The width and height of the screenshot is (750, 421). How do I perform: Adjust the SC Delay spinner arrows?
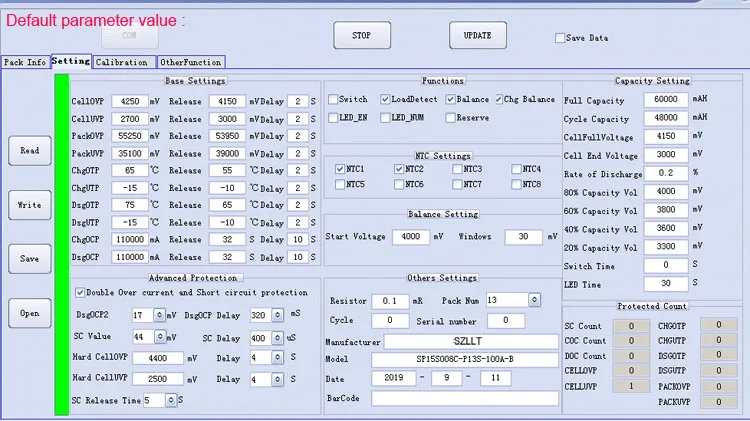click(x=277, y=338)
